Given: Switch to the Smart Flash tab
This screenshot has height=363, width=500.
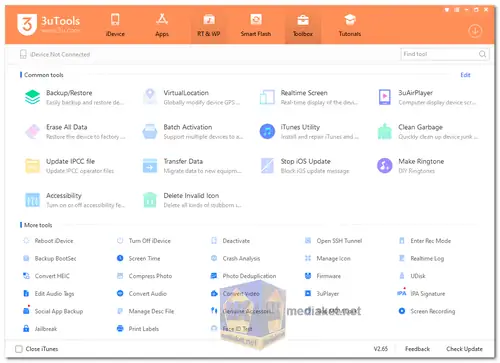Looking at the screenshot, I should 256,25.
